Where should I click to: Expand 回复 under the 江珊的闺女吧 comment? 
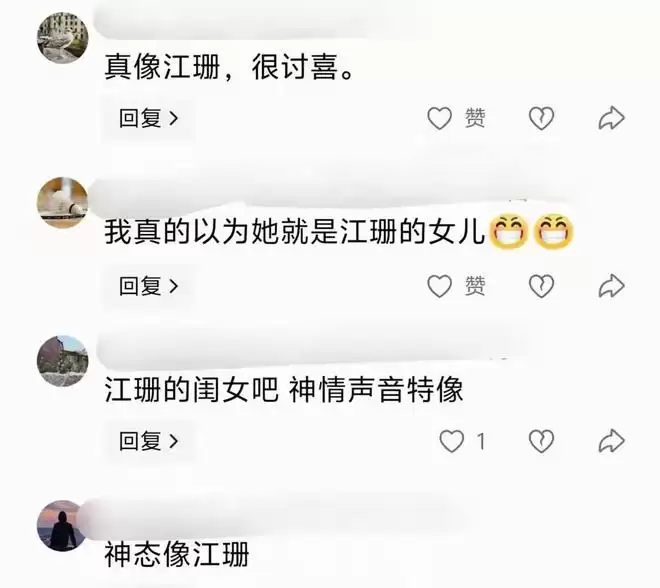[x=149, y=441]
